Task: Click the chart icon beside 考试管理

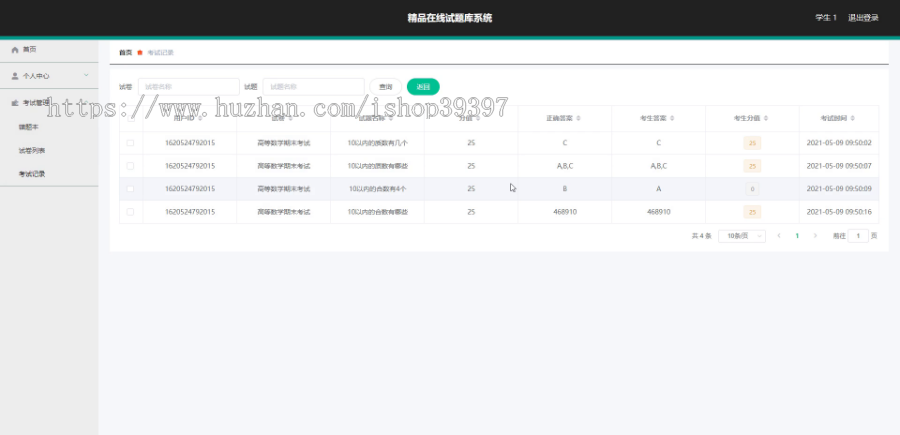Action: tap(15, 103)
